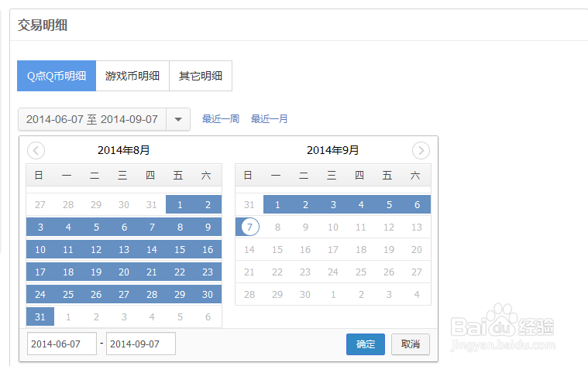Click the 最近一月 link
Viewport: 588px width, 366px height.
point(270,119)
